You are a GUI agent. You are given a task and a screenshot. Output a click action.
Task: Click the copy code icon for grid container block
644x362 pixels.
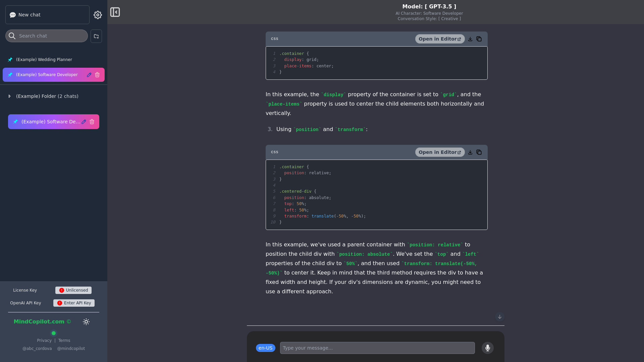click(479, 39)
